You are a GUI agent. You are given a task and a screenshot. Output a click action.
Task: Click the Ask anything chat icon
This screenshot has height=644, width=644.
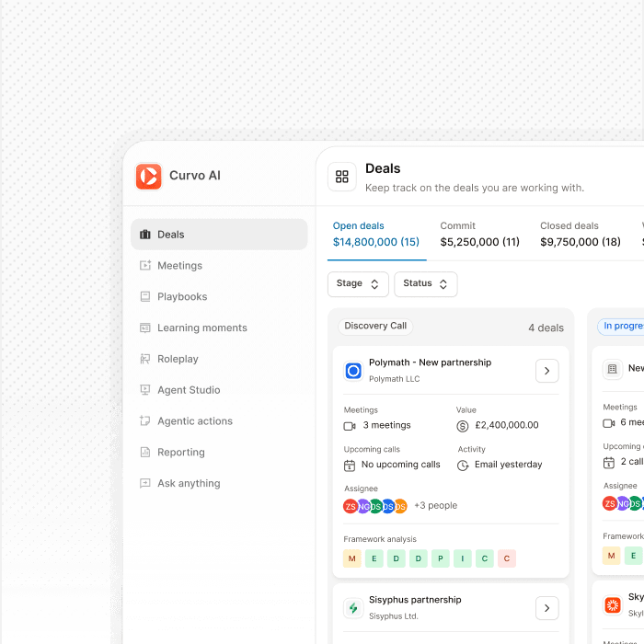pyautogui.click(x=145, y=483)
